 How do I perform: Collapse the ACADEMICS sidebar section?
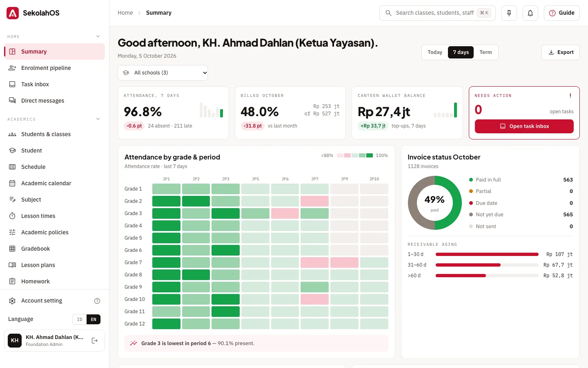pyautogui.click(x=98, y=119)
